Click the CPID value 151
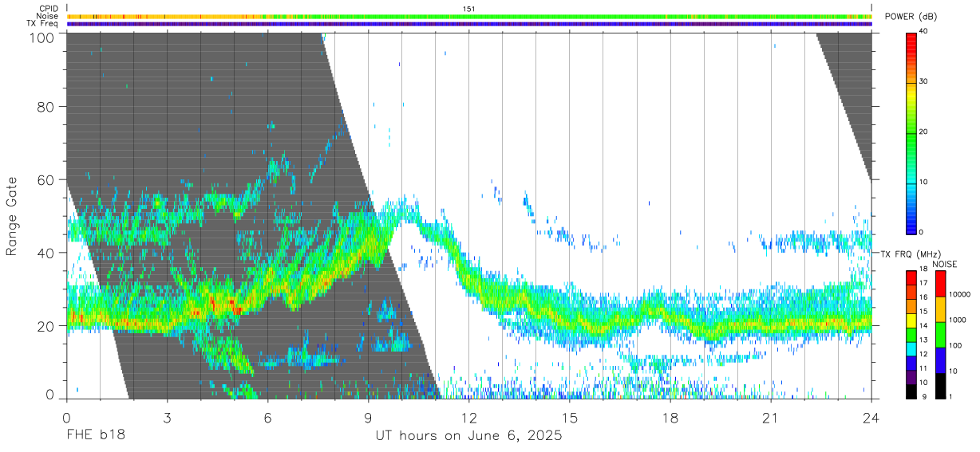The width and height of the screenshot is (980, 452). click(468, 9)
